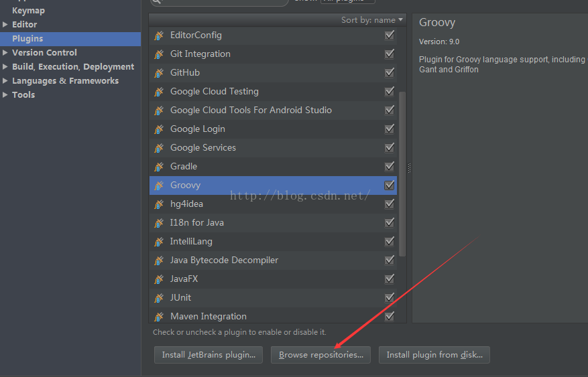The width and height of the screenshot is (588, 377).
Task: Uncheck the IntelliLang plugin checkbox
Action: click(390, 241)
